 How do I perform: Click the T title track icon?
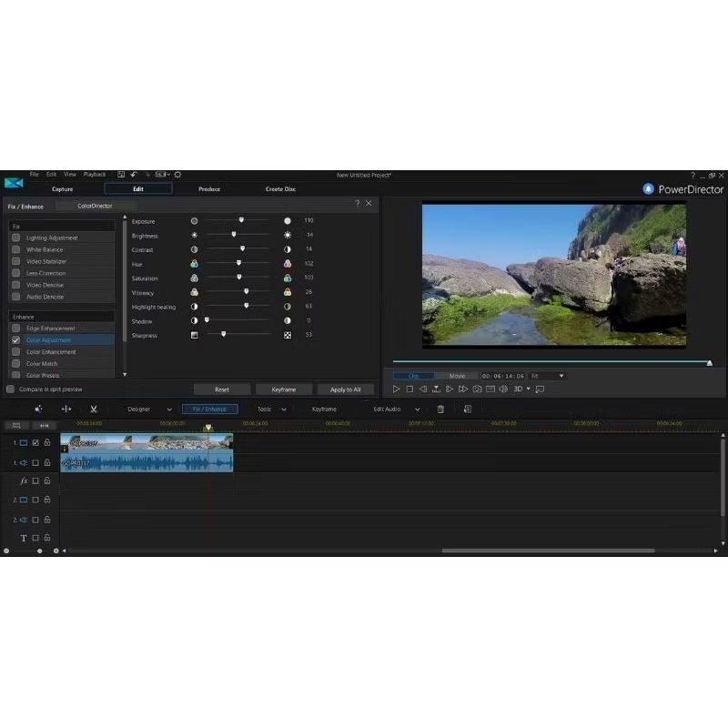(x=24, y=539)
